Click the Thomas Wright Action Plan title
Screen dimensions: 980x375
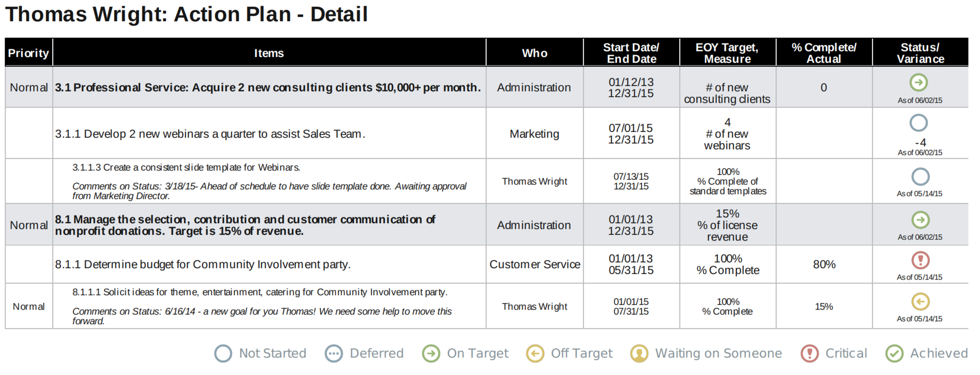pos(186,15)
